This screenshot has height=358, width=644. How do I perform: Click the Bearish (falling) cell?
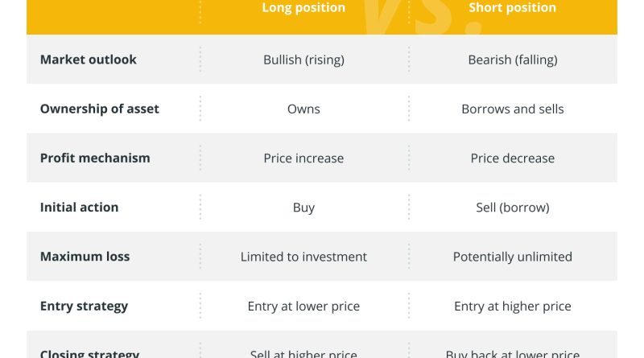[x=513, y=60]
